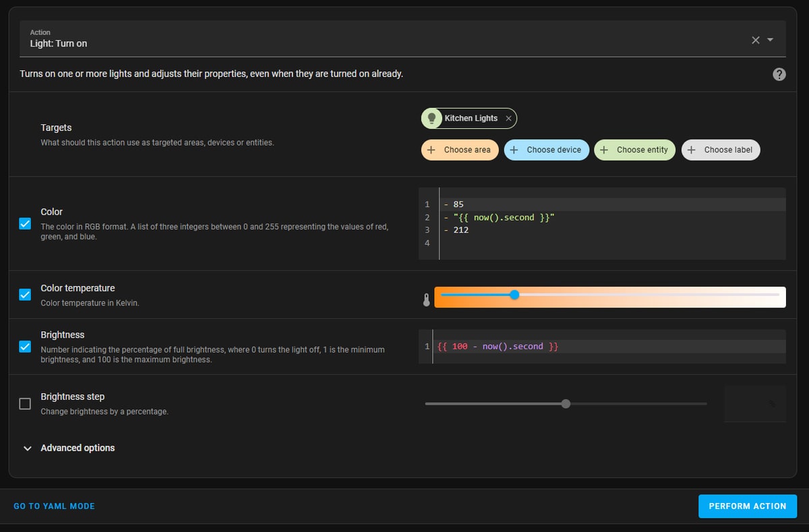
Task: Click the plus icon on Choose device
Action: tap(514, 150)
